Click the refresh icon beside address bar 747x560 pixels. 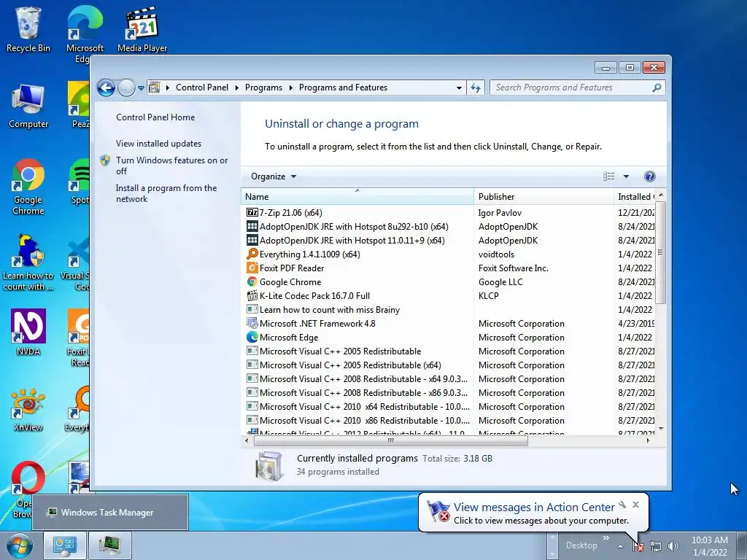pyautogui.click(x=476, y=87)
